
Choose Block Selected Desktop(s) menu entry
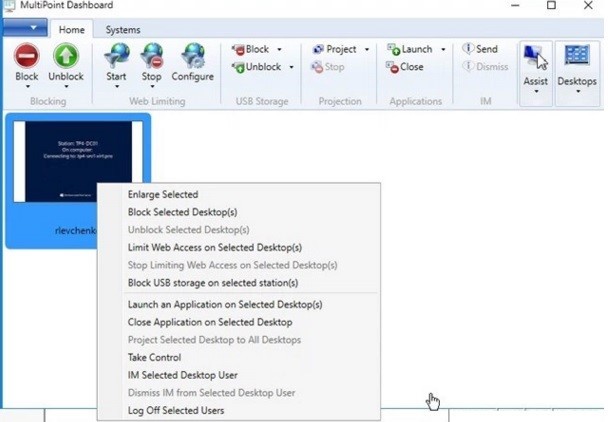(182, 212)
